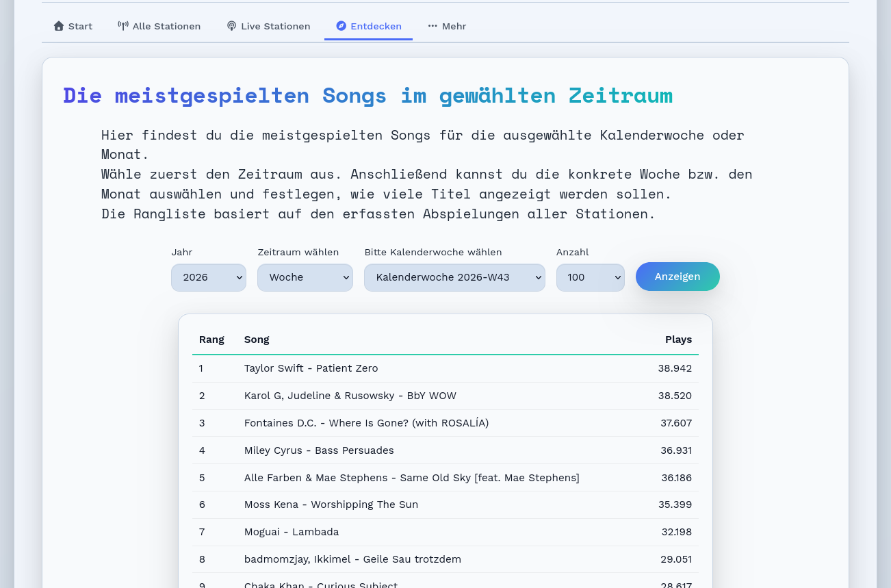Open the Kalenderwoche 2026-W43 dropdown
The height and width of the screenshot is (588, 891).
click(x=454, y=277)
